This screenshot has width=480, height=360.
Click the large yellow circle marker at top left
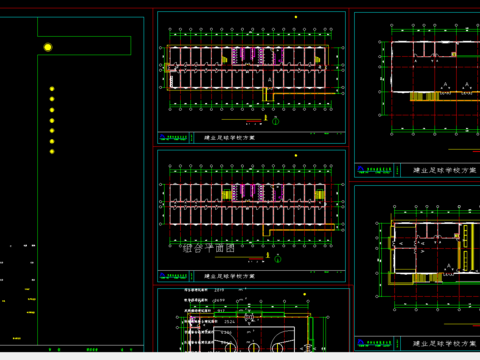pyautogui.click(x=48, y=47)
